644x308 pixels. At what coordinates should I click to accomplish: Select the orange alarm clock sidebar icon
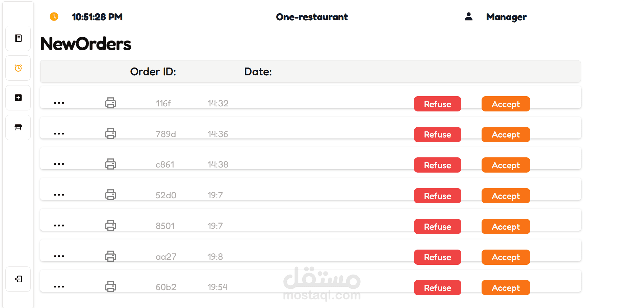point(18,68)
